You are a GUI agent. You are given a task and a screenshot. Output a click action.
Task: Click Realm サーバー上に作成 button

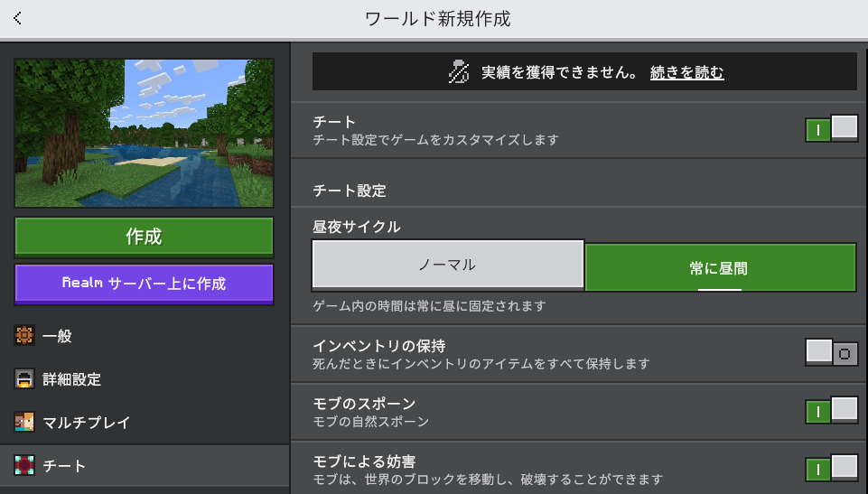point(144,284)
